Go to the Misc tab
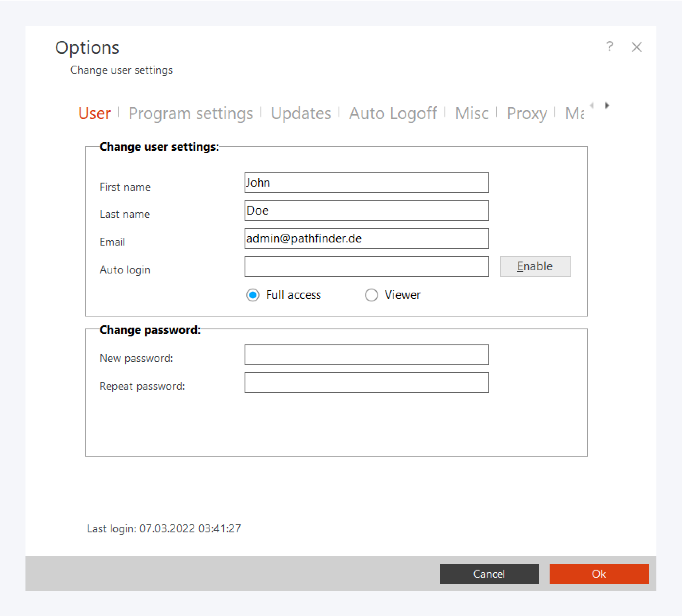 click(x=472, y=113)
